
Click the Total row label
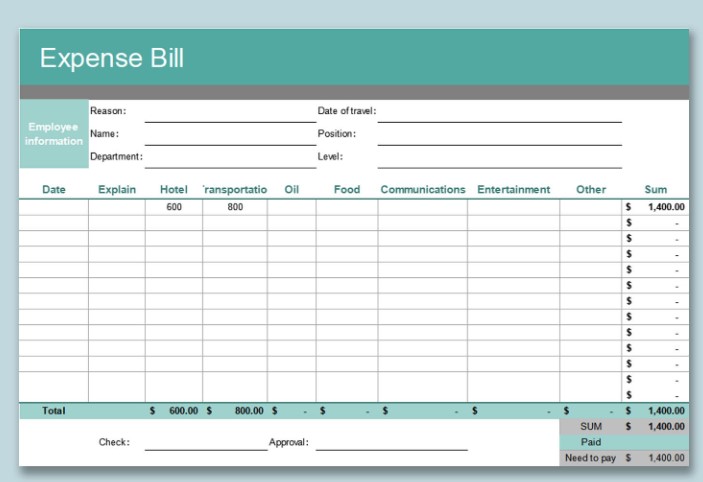point(54,411)
